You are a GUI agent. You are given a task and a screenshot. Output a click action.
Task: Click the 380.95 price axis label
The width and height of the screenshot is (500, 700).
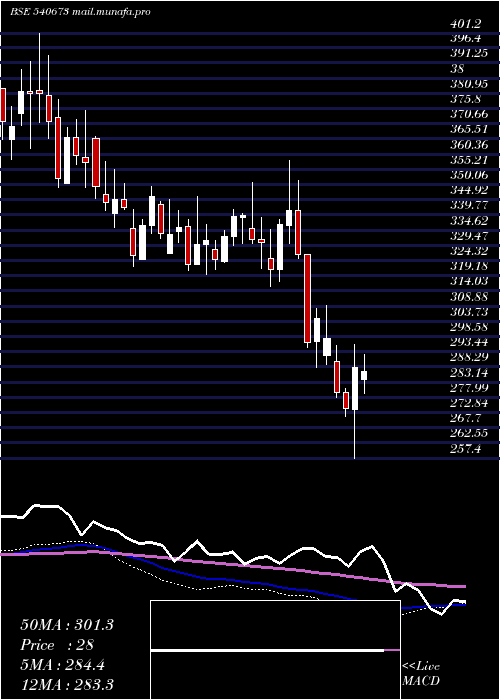[x=469, y=84]
